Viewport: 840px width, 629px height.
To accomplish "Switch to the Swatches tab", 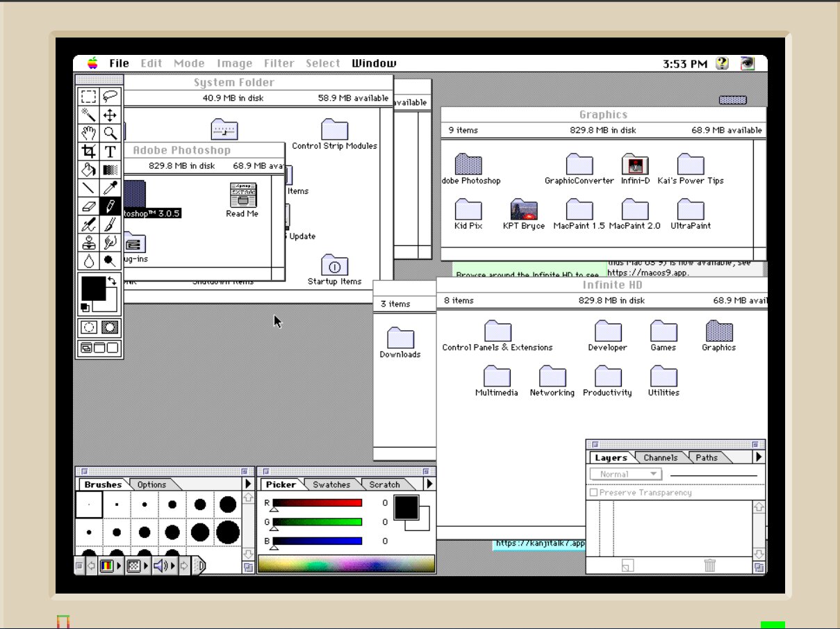I will tap(331, 484).
